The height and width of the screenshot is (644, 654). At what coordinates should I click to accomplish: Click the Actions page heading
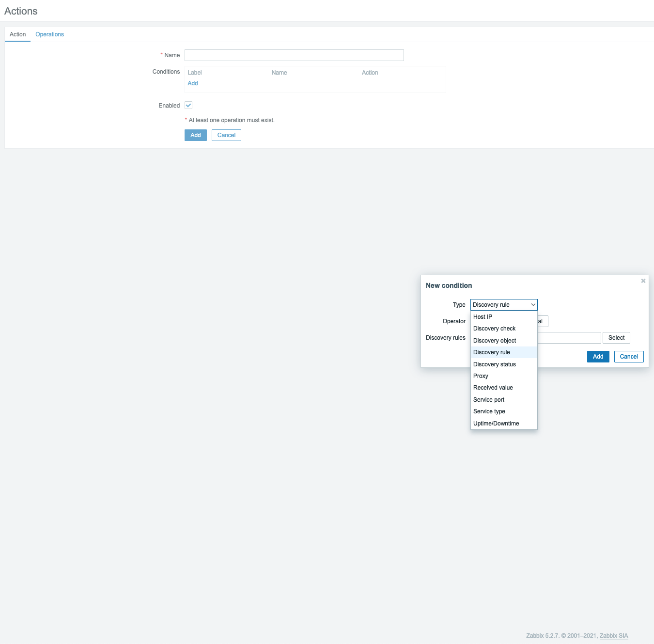21,11
